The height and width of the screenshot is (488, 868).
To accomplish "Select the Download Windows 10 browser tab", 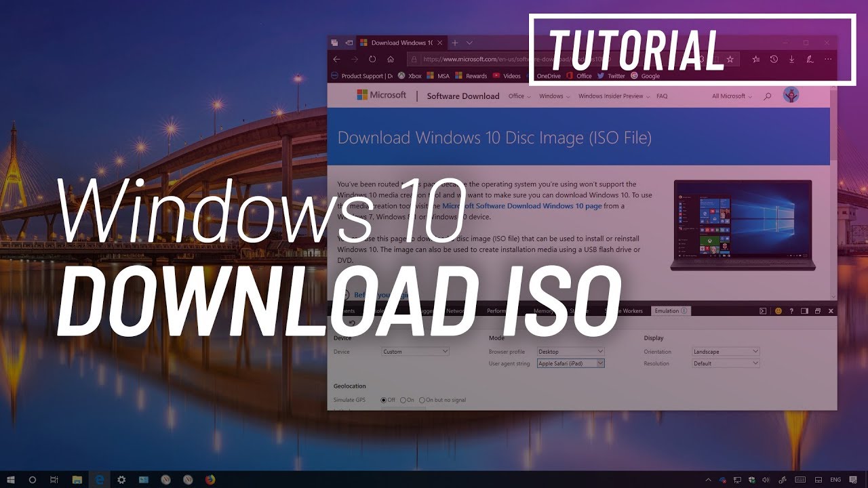I will [x=401, y=43].
